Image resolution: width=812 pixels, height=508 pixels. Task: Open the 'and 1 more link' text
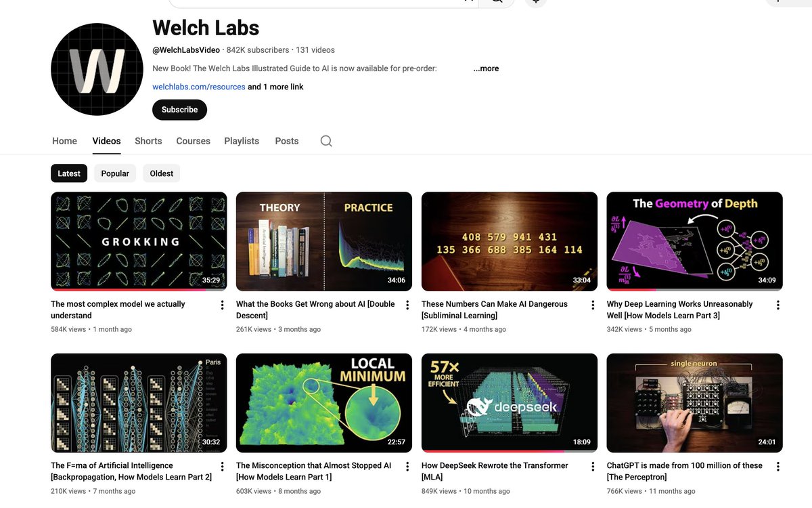[x=275, y=87]
